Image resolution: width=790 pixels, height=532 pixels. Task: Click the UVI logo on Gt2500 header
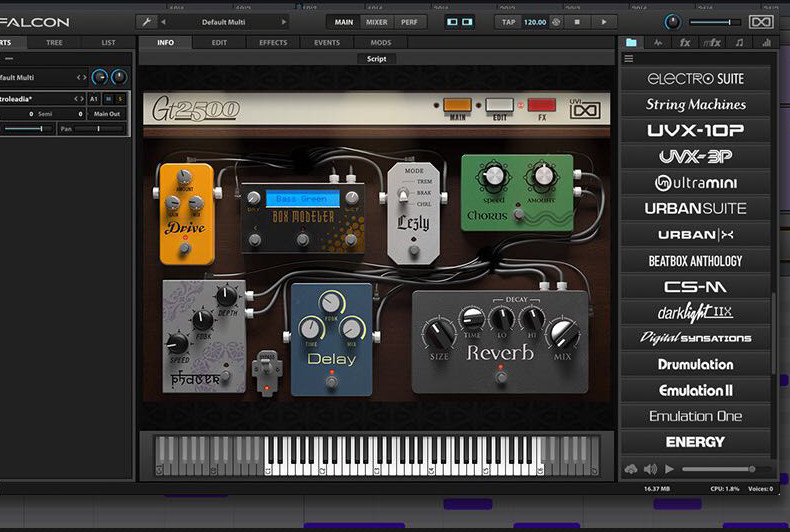click(x=585, y=109)
